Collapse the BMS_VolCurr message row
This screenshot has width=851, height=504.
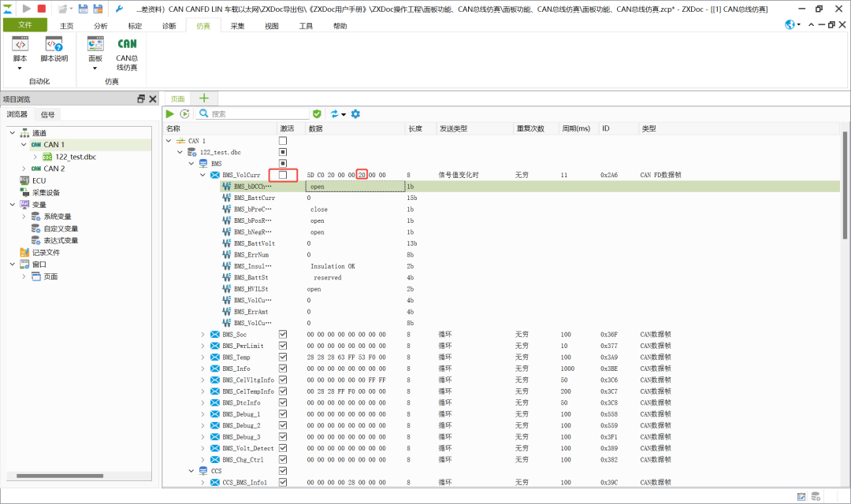[203, 175]
